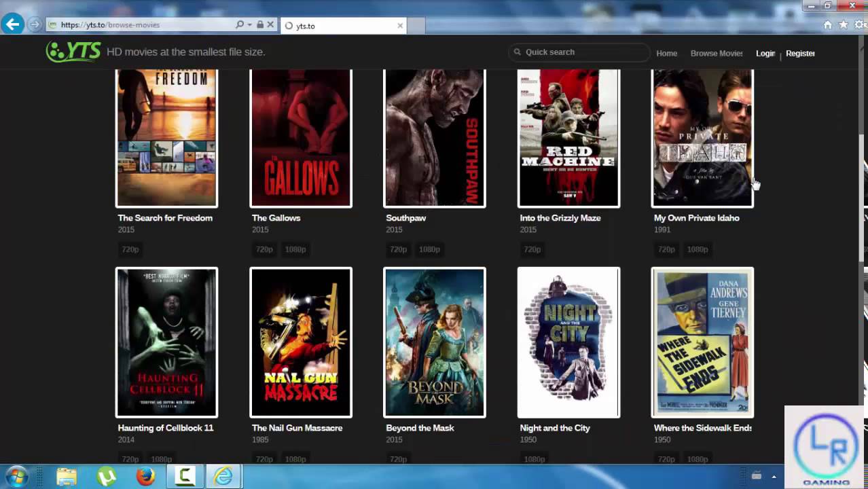The height and width of the screenshot is (489, 868).
Task: Click the YTS logo
Action: click(73, 52)
